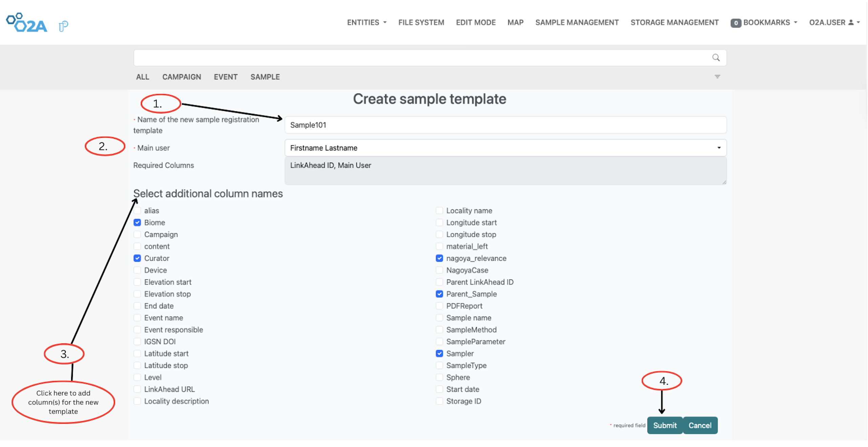Uncheck the Parent_Sample checkbox
868x447 pixels.
(439, 294)
